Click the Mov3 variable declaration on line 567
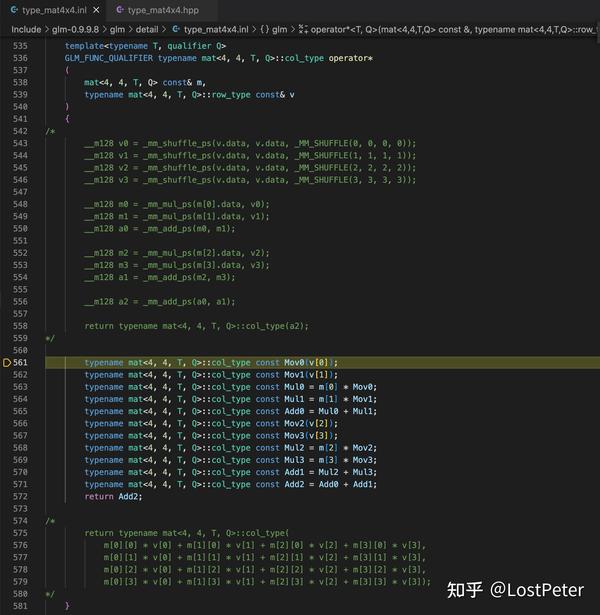 tap(294, 435)
